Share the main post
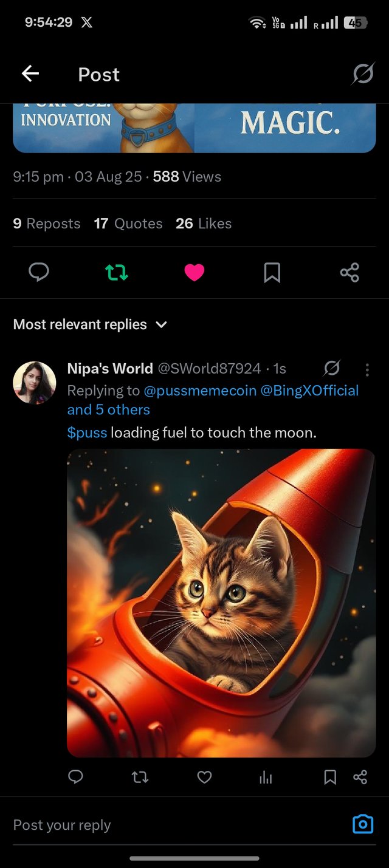Image resolution: width=389 pixels, height=868 pixels. tap(349, 273)
